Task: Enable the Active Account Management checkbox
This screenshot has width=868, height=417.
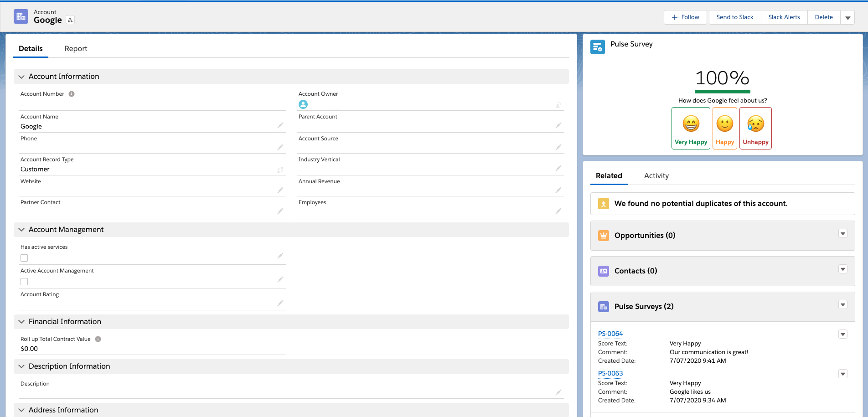Action: coord(24,282)
